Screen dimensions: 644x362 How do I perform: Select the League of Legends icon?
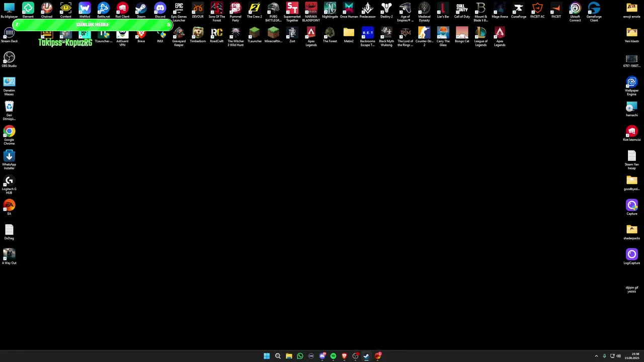click(480, 37)
